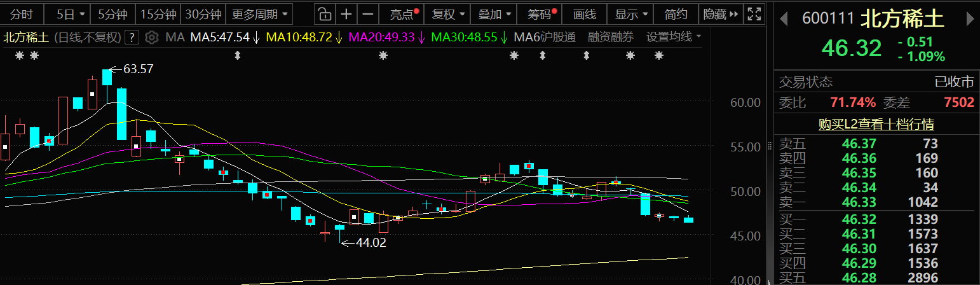
Task: Zoom out the chart with the minus icon
Action: tap(367, 14)
